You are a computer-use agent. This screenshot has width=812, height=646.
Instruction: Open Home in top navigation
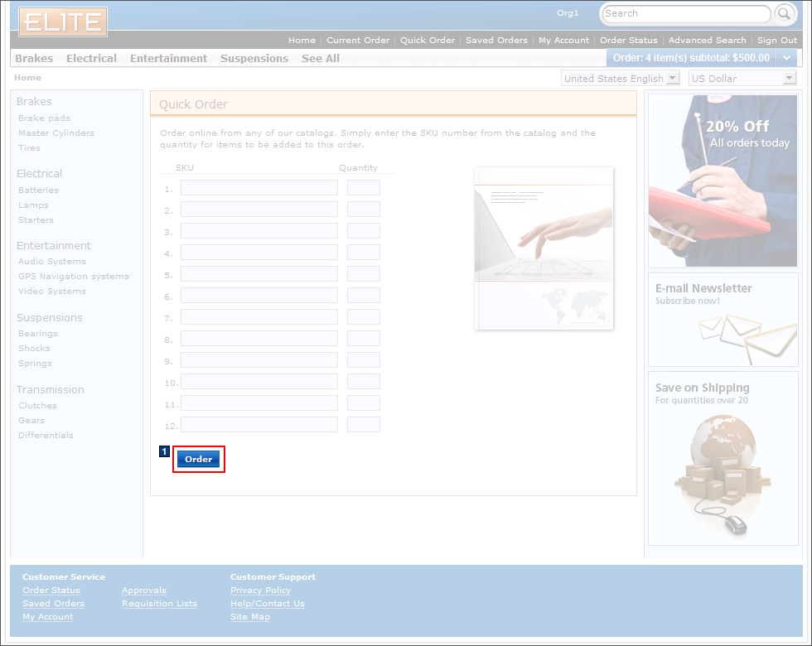pyautogui.click(x=302, y=40)
